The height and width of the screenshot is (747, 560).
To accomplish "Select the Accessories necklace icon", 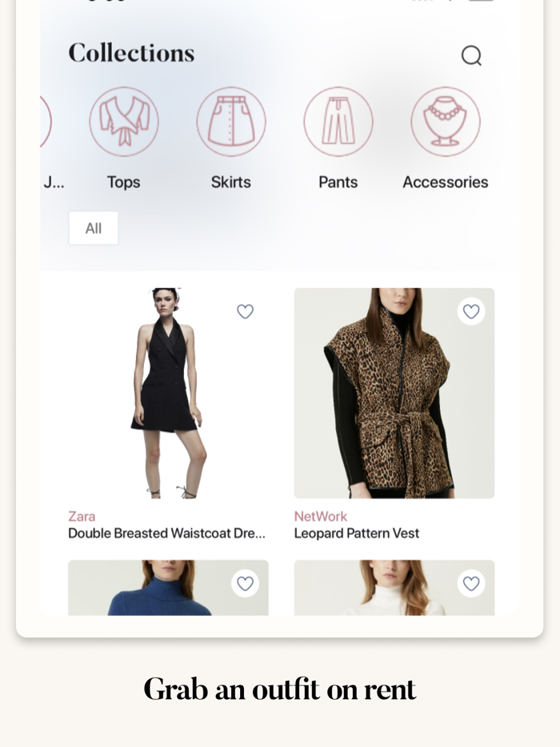I will 446,122.
